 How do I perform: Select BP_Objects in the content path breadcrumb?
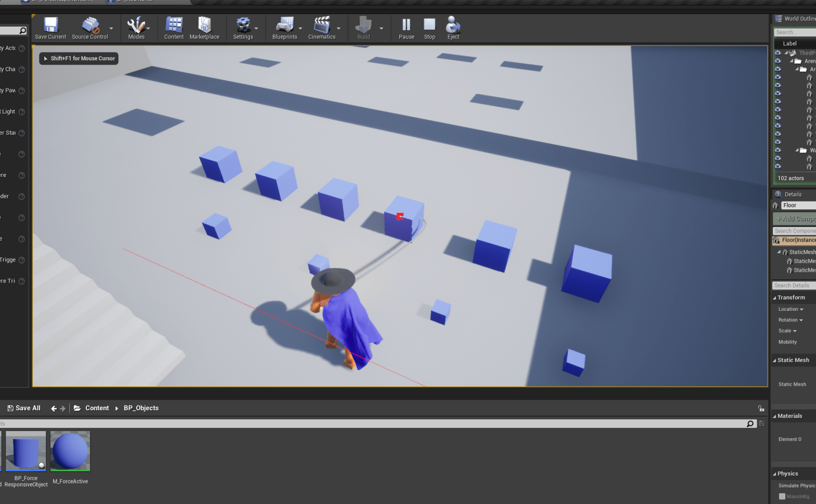coord(141,408)
